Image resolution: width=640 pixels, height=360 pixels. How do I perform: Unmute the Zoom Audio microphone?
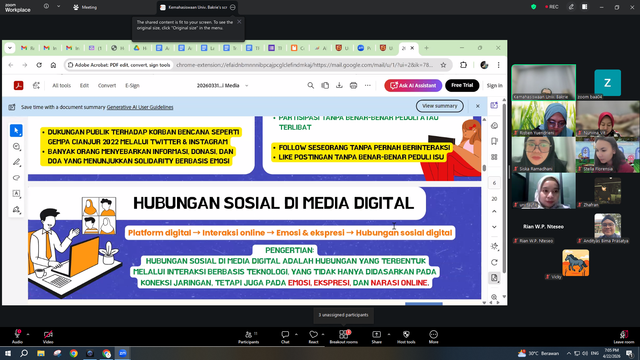click(17, 337)
